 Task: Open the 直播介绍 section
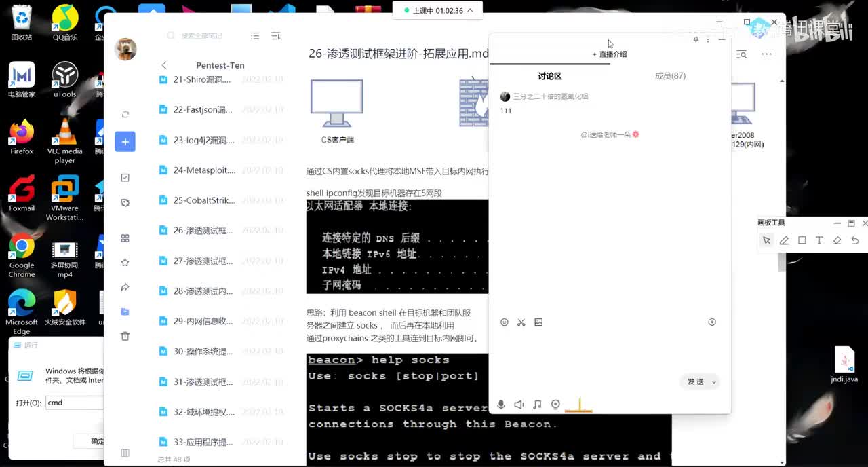point(610,54)
